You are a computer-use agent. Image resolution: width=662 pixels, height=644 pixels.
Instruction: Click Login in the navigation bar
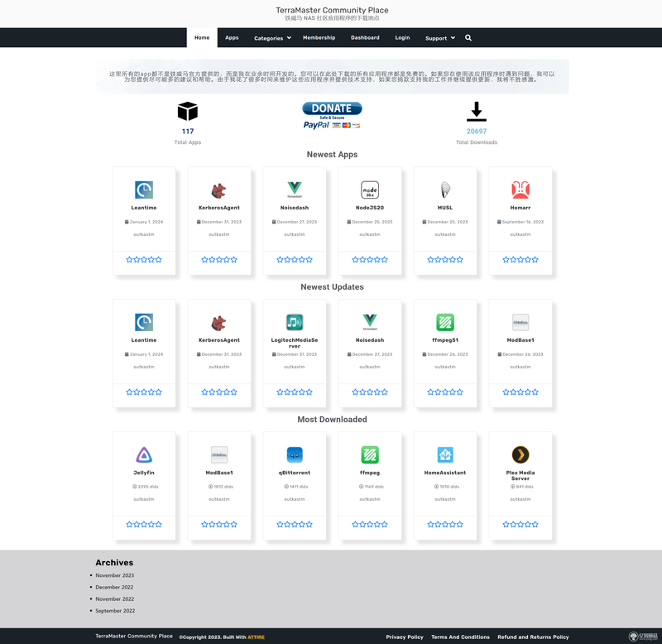click(402, 37)
